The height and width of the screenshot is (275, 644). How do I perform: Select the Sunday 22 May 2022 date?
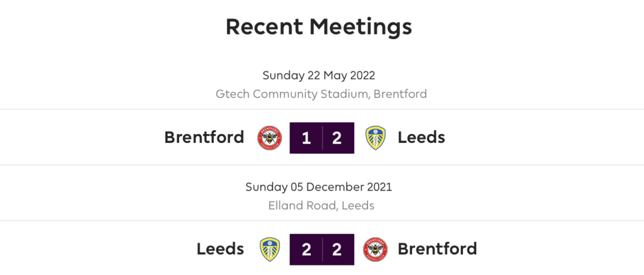click(319, 76)
